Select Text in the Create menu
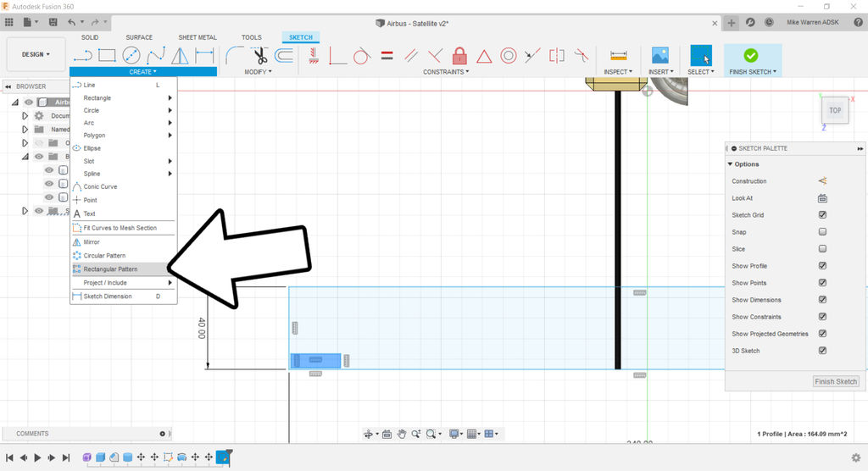The height and width of the screenshot is (471, 868). (x=124, y=213)
